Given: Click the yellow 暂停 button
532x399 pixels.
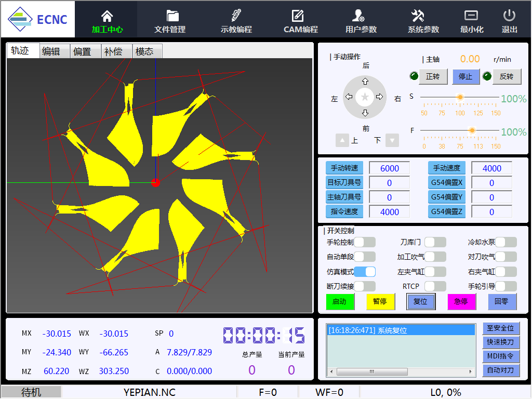Looking at the screenshot, I should coord(380,301).
